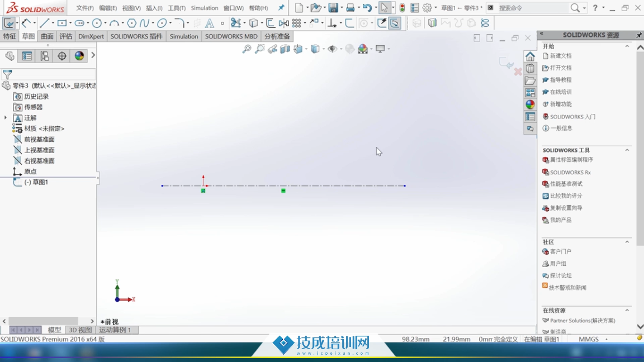Select the Ellipse sketch tool
The height and width of the screenshot is (362, 644).
tap(162, 23)
